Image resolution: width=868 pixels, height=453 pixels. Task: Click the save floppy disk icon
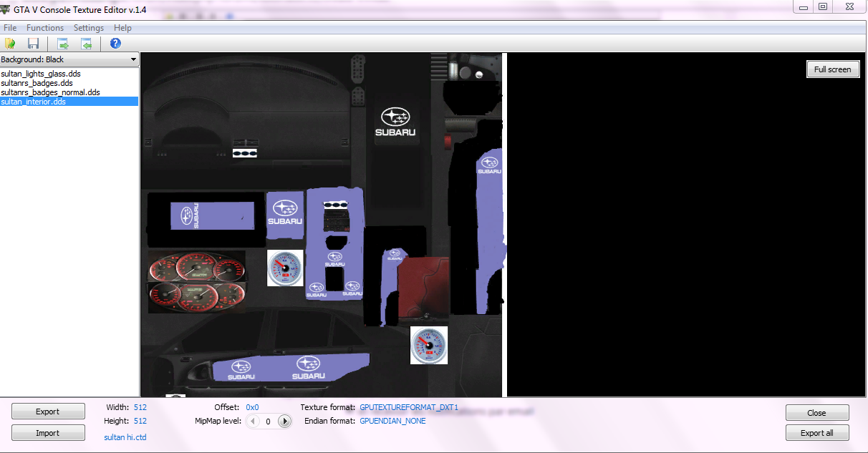click(33, 44)
